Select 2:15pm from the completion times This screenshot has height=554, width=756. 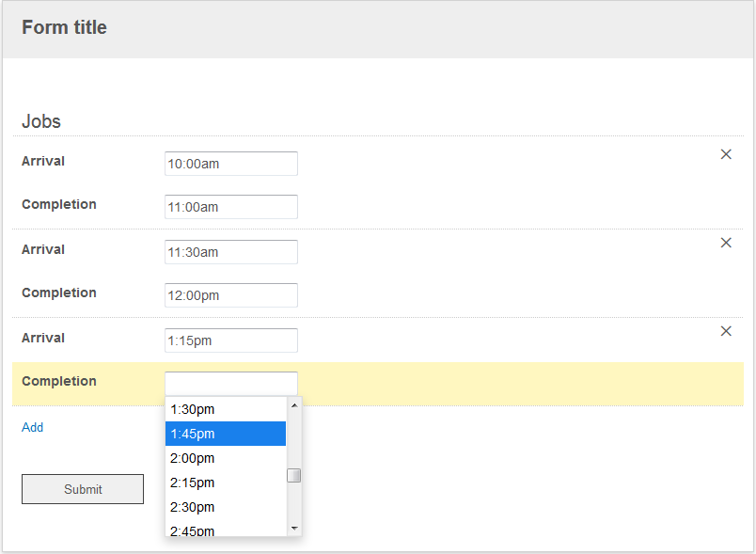pyautogui.click(x=226, y=483)
